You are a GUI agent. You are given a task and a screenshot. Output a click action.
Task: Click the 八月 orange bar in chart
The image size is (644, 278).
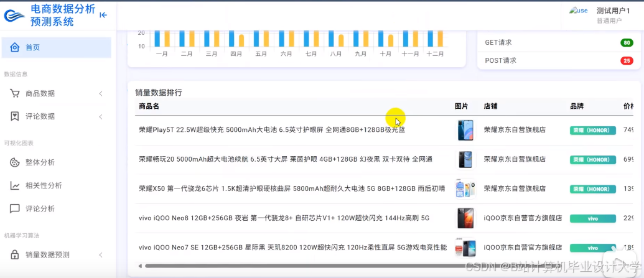tap(341, 40)
